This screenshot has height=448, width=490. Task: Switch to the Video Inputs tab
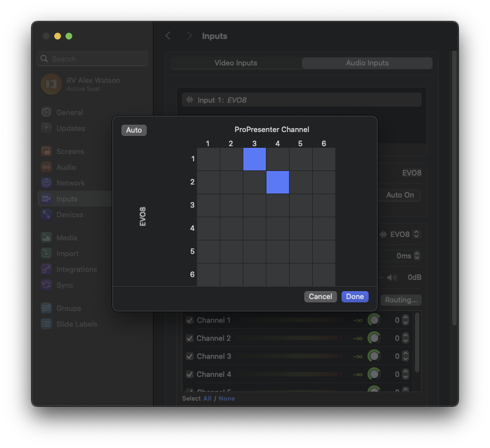[236, 63]
